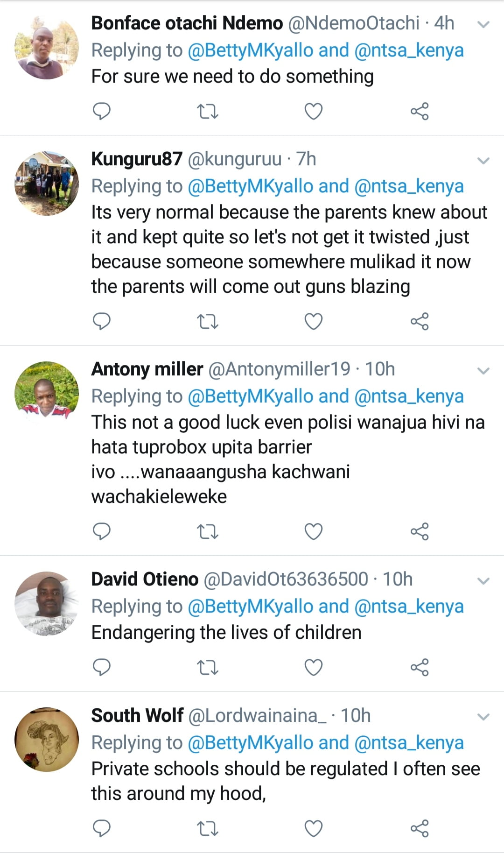Tap the @kunguruu handle
This screenshot has width=504, height=854.
(x=235, y=160)
